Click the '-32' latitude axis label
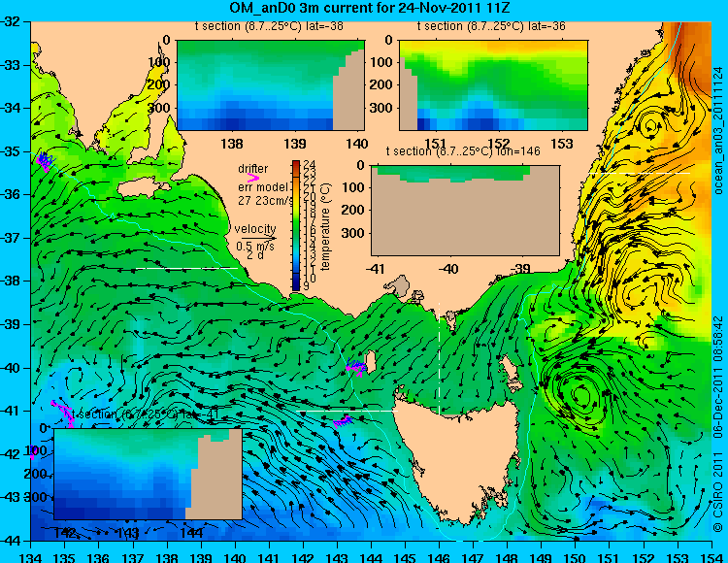The width and height of the screenshot is (728, 563). tap(10, 21)
